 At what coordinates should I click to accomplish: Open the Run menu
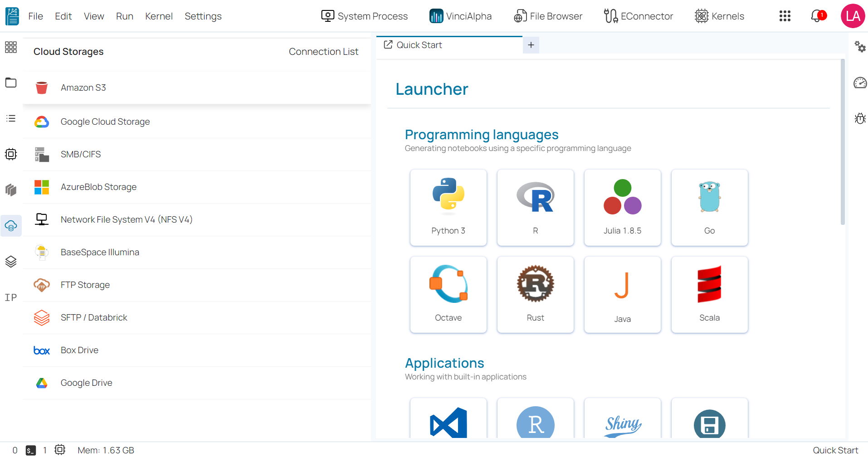(x=125, y=16)
